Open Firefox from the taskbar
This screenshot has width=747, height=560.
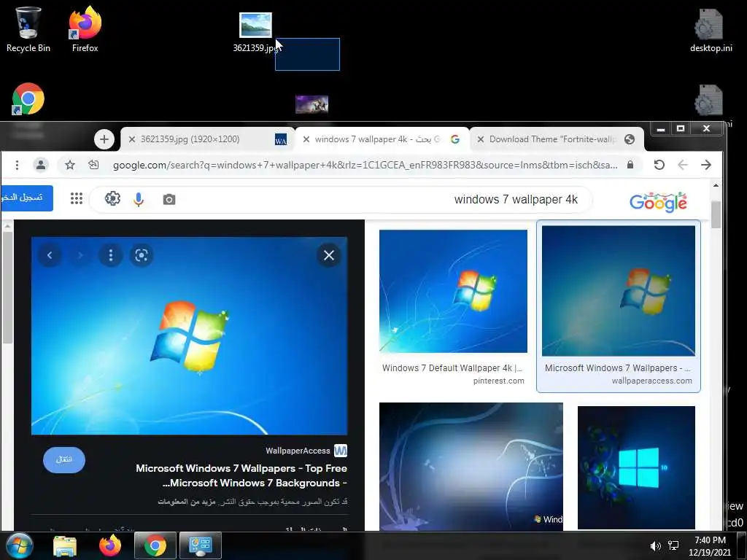click(110, 545)
